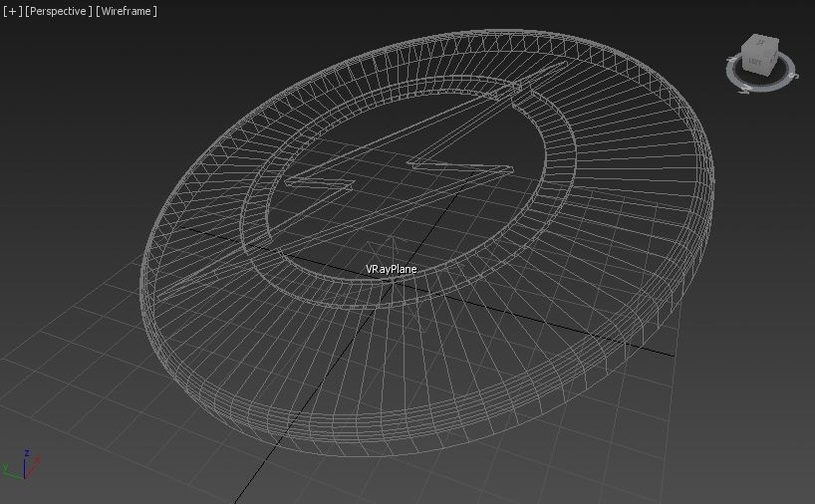Open the [+] viewport general menu
815x504 pixels.
point(13,11)
